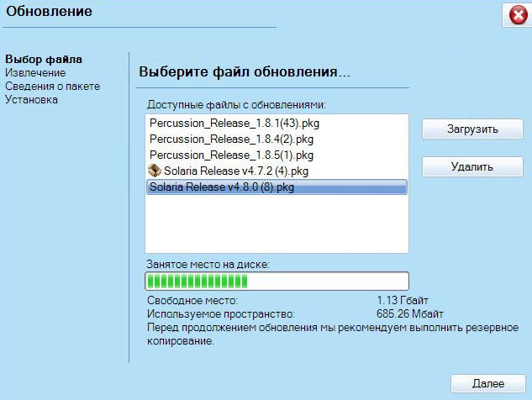Image resolution: width=532 pixels, height=400 pixels.
Task: Click highlighted Solaria Release v4.8.0 (8).pkg row
Action: click(x=277, y=187)
